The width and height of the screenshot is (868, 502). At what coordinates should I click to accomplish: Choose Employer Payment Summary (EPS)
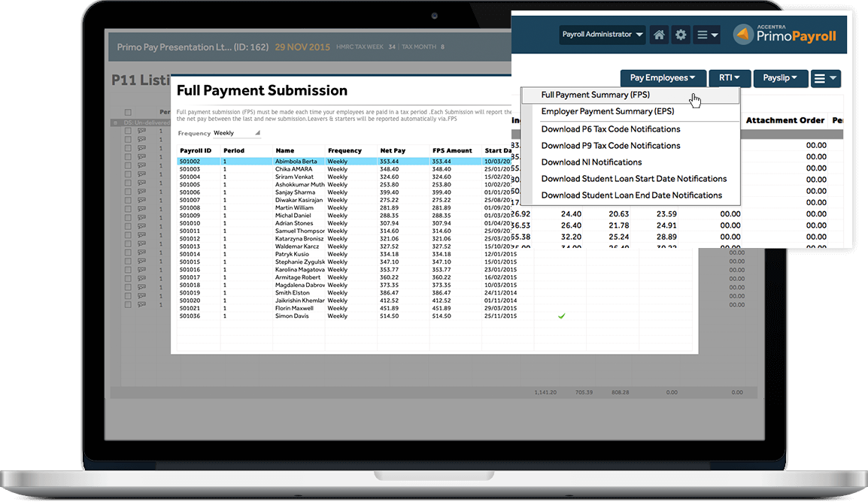pyautogui.click(x=607, y=111)
